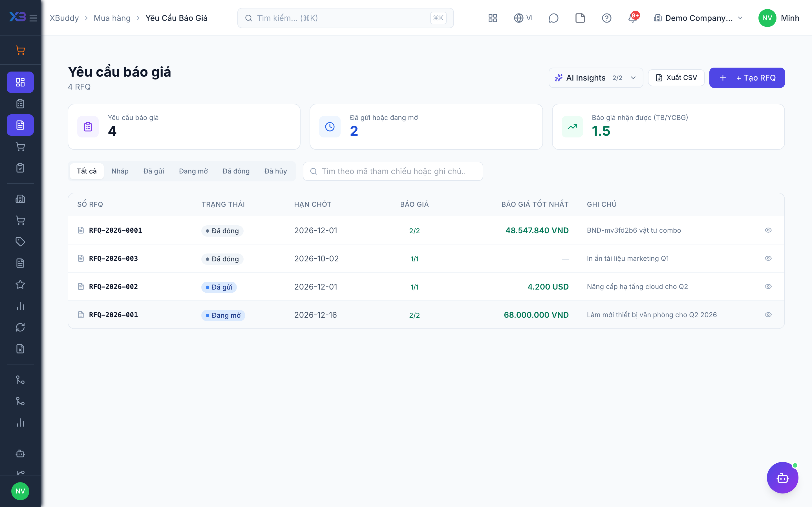Image resolution: width=812 pixels, height=507 pixels.
Task: Open the VI language selector
Action: pos(524,18)
